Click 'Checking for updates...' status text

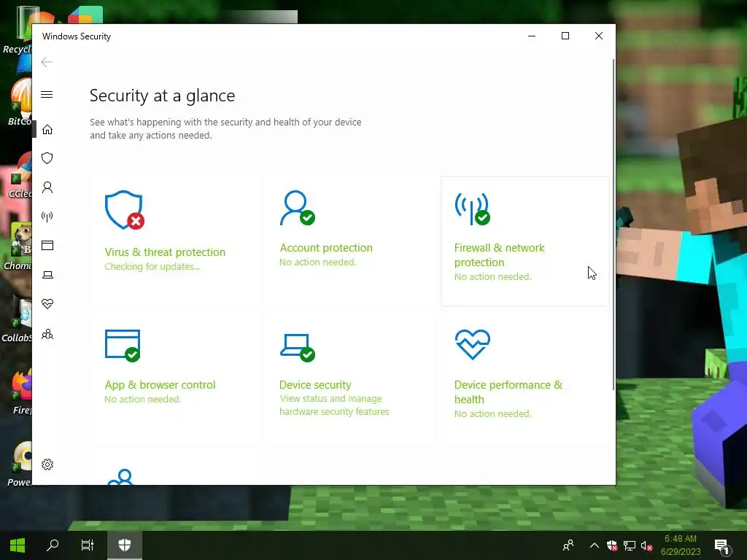coord(152,267)
